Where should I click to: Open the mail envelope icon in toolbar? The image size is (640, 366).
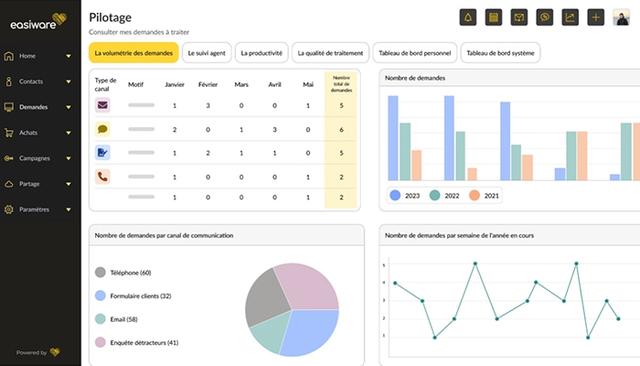coord(519,18)
